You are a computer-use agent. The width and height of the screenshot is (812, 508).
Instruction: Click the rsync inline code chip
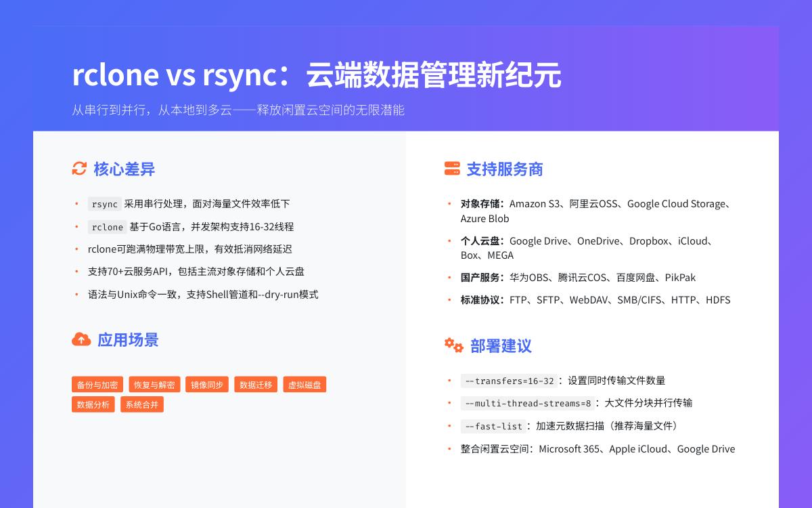pos(104,203)
